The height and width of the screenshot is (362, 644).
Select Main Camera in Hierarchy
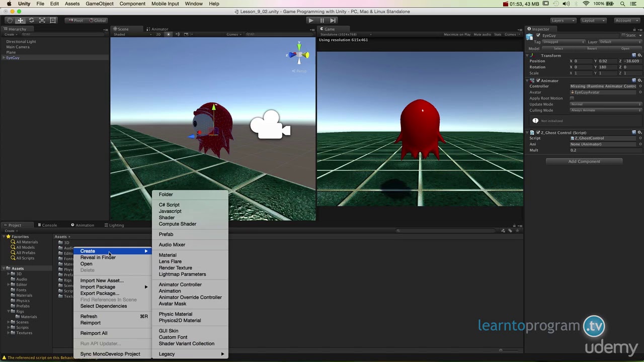pyautogui.click(x=18, y=47)
